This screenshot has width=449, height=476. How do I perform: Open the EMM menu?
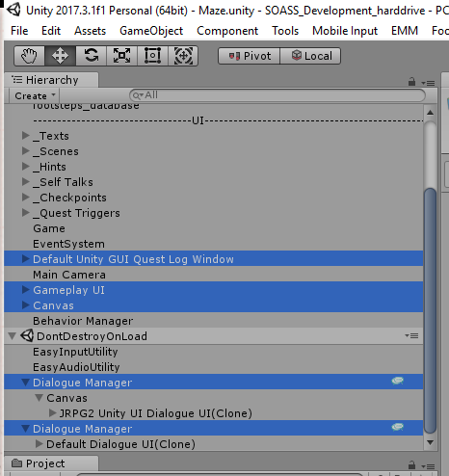[405, 31]
